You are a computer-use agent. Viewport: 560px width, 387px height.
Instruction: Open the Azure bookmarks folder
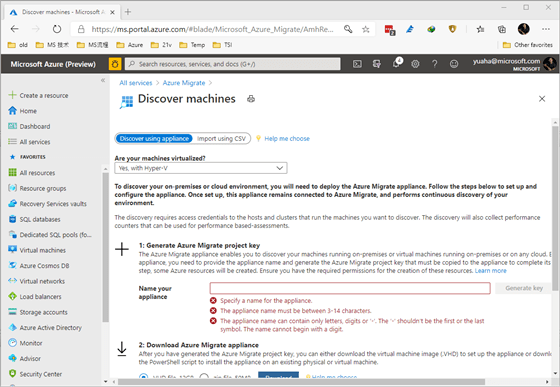[130, 45]
